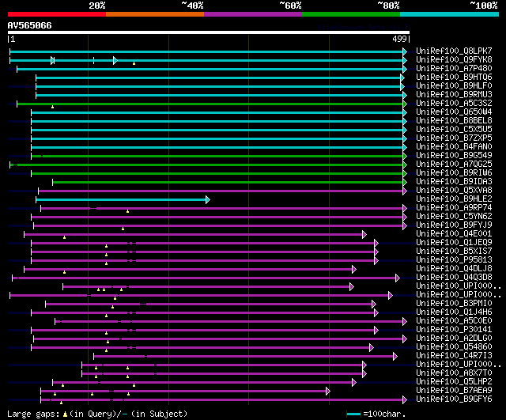506x420 pixels.
Task: Click the arrowhead ending the Q4E001 alignment
Action: click(x=364, y=235)
